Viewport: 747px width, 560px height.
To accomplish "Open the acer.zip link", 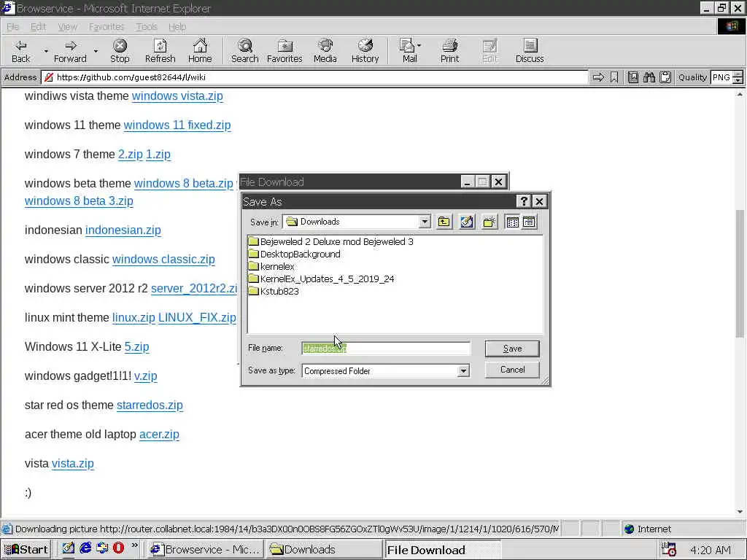I will click(x=159, y=435).
